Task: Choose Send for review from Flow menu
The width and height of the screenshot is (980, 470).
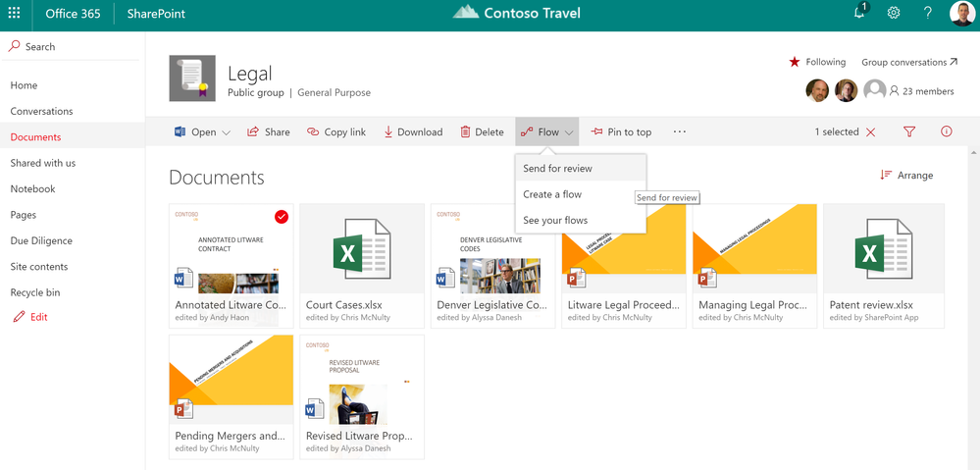Action: [557, 169]
